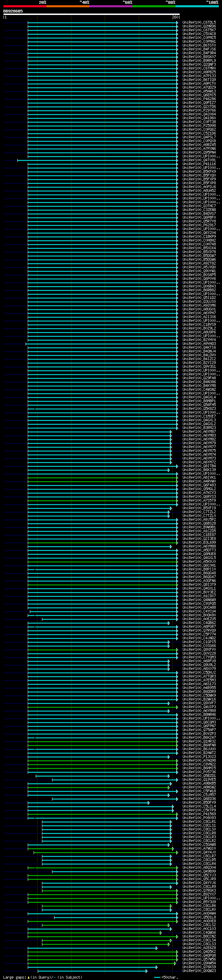Click the UniRef100_B5XCK4 label
The image size is (222, 980).
pos(199,248)
